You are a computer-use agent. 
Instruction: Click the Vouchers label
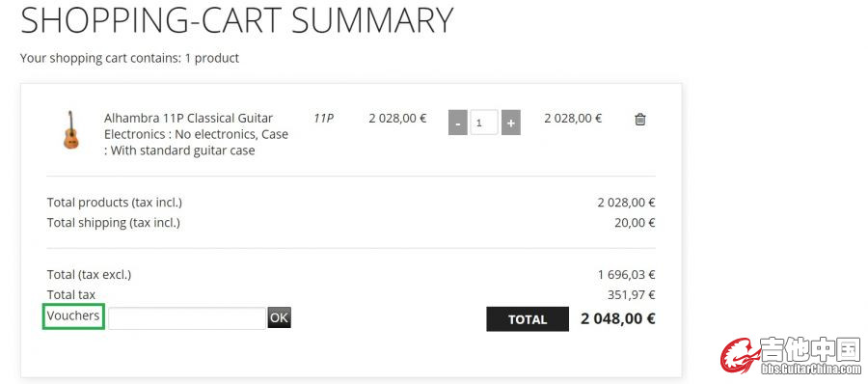73,315
